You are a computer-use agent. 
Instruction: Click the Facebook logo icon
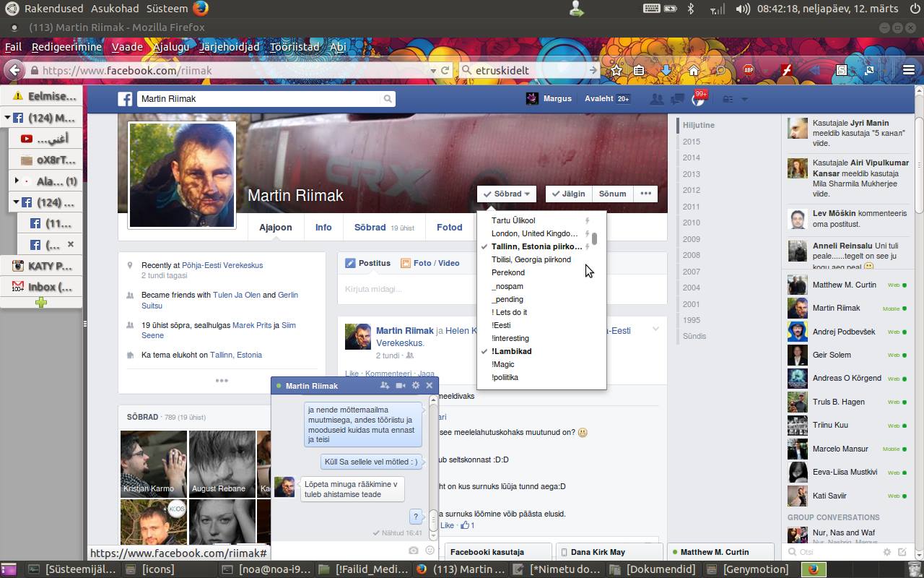[x=126, y=99]
